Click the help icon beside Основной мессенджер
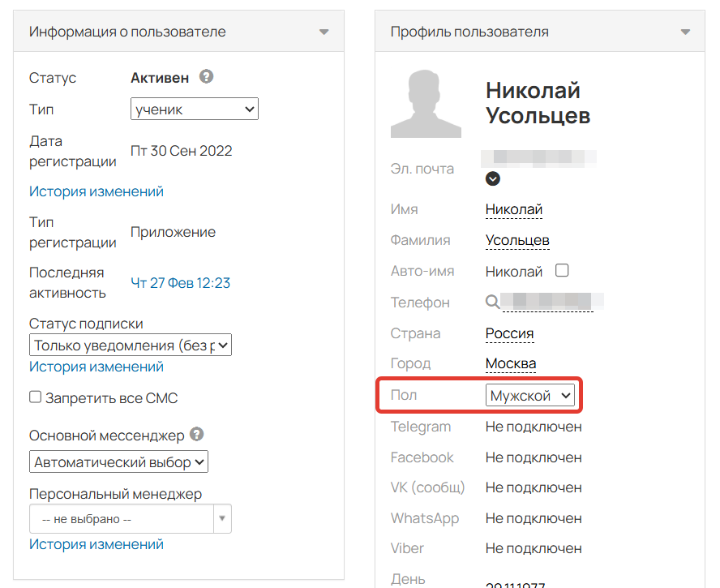 tap(196, 435)
